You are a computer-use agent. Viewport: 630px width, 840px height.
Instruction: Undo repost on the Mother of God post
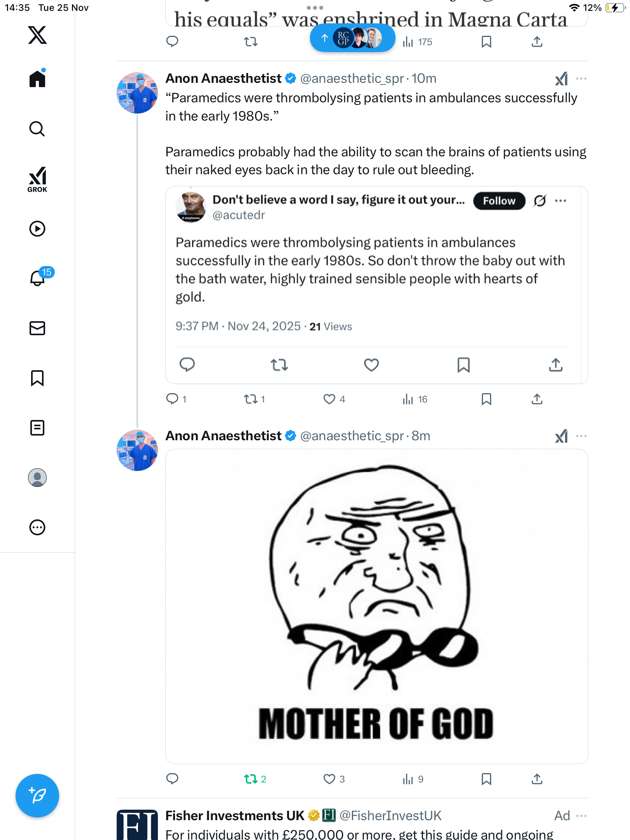251,779
